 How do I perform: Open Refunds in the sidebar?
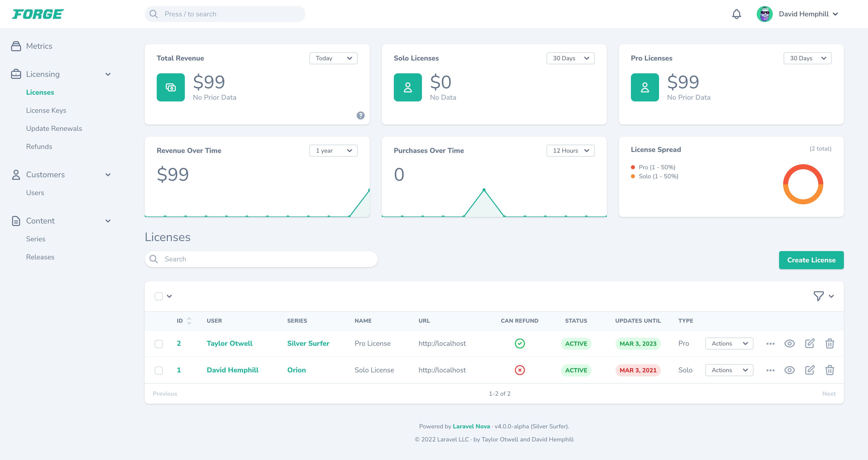(x=39, y=146)
